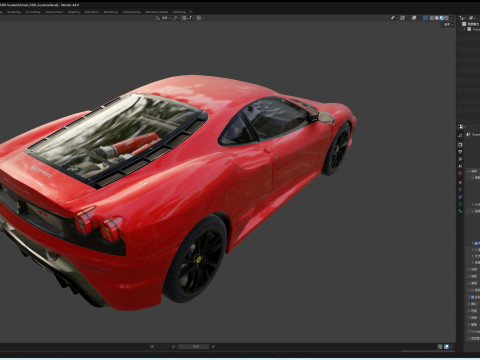Open object type visibility dropdown in viewport header
This screenshot has width=480, height=360.
394,18
